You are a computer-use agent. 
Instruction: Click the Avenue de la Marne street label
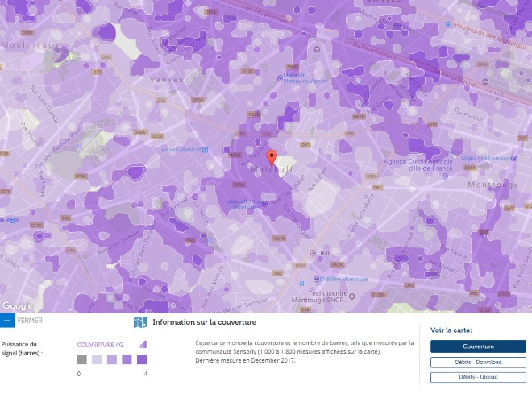tap(360, 216)
